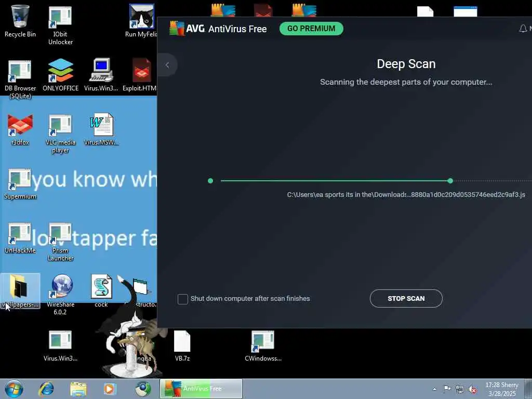Click the scan progress bar end marker
Viewport: 532px width, 399px height.
click(450, 181)
